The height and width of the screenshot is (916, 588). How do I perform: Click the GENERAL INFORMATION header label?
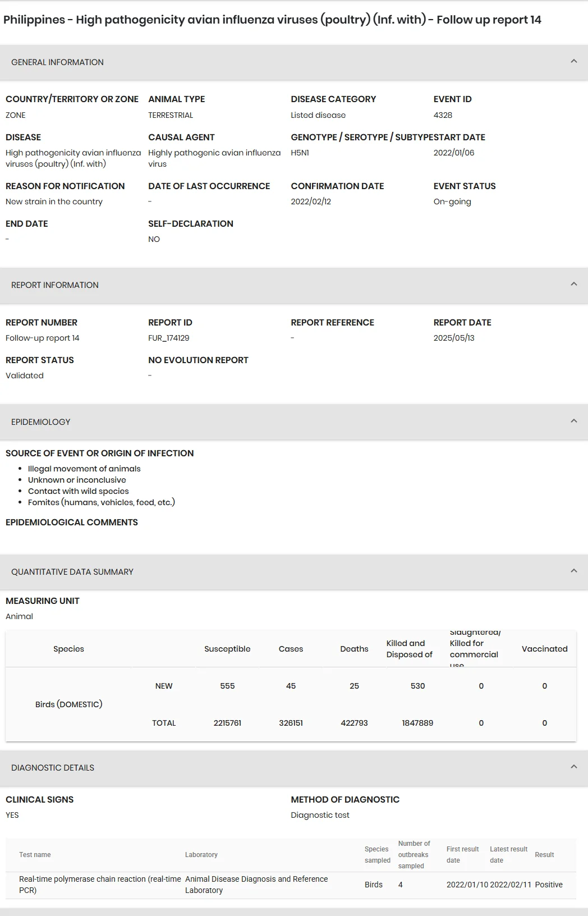(x=57, y=62)
